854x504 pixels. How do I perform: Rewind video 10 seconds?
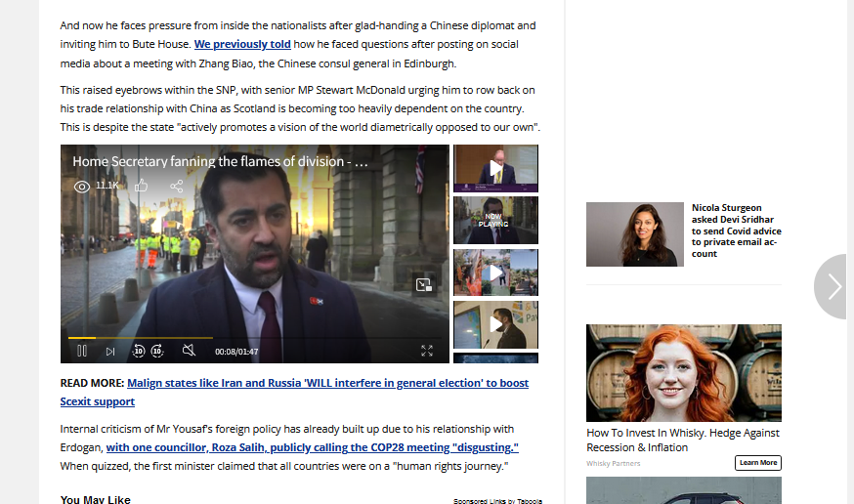pos(139,351)
